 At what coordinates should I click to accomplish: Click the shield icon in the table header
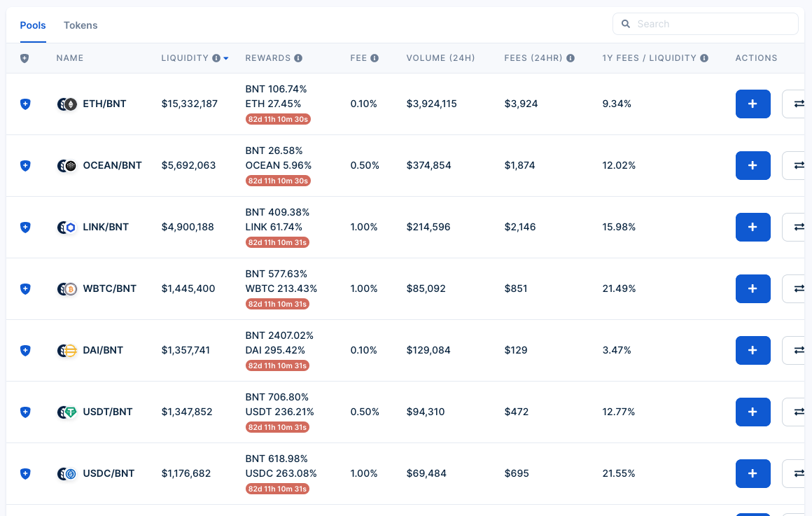tap(25, 58)
